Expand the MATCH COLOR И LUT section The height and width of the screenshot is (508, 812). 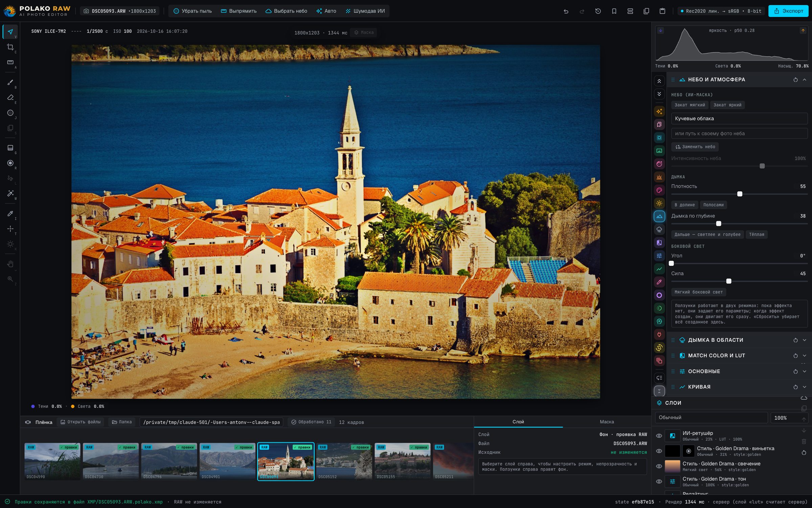tap(804, 356)
